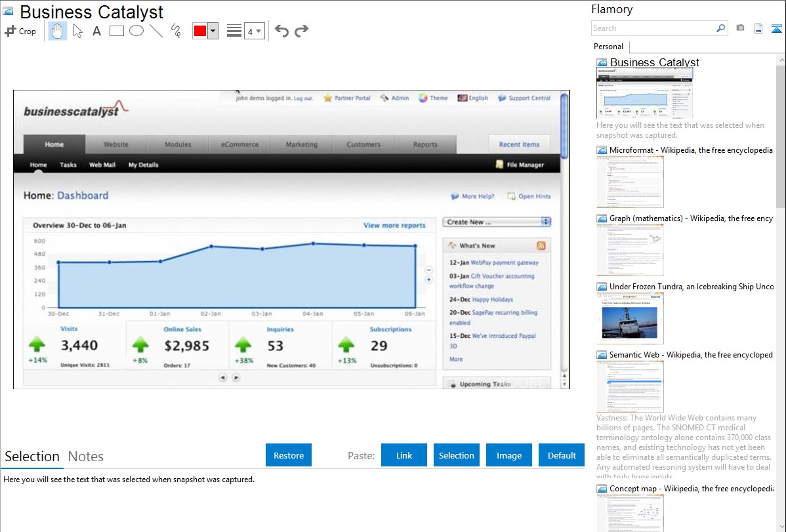The image size is (786, 532).
Task: Click the chart zoom-in plus icon
Action: [x=428, y=280]
